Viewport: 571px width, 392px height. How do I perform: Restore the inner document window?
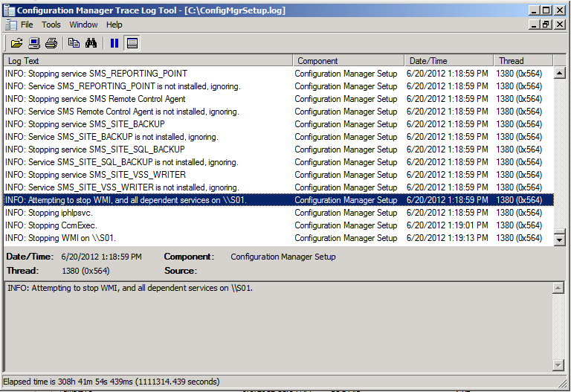coord(546,25)
